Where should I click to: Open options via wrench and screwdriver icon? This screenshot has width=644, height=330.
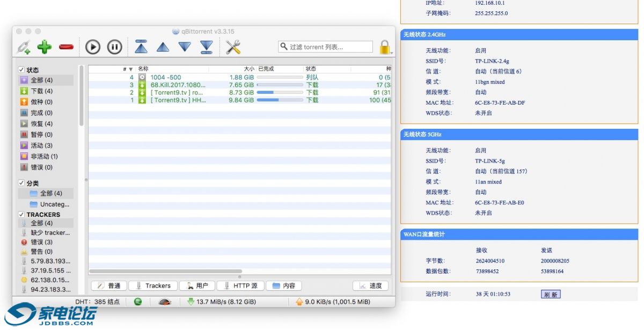coord(233,47)
